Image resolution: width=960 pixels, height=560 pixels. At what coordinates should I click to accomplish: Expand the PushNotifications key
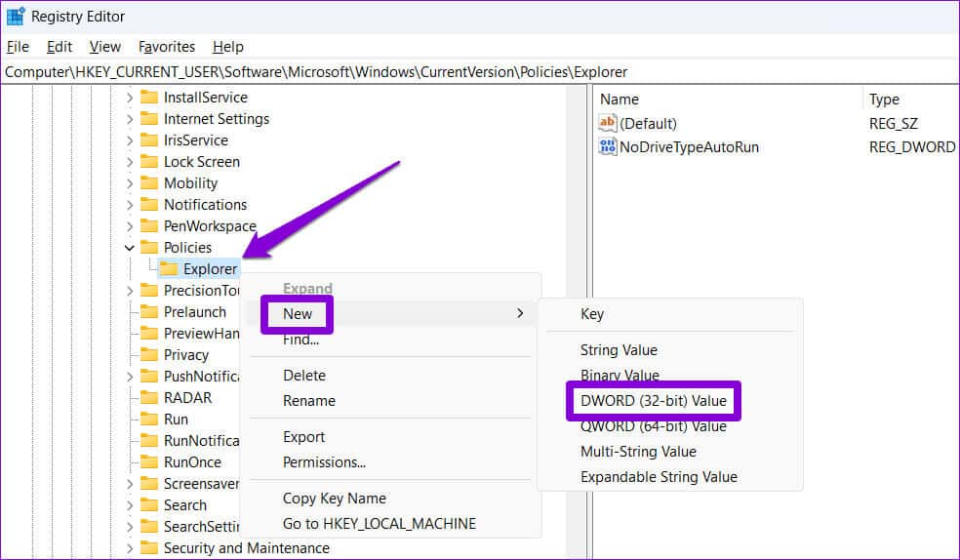[x=129, y=377]
